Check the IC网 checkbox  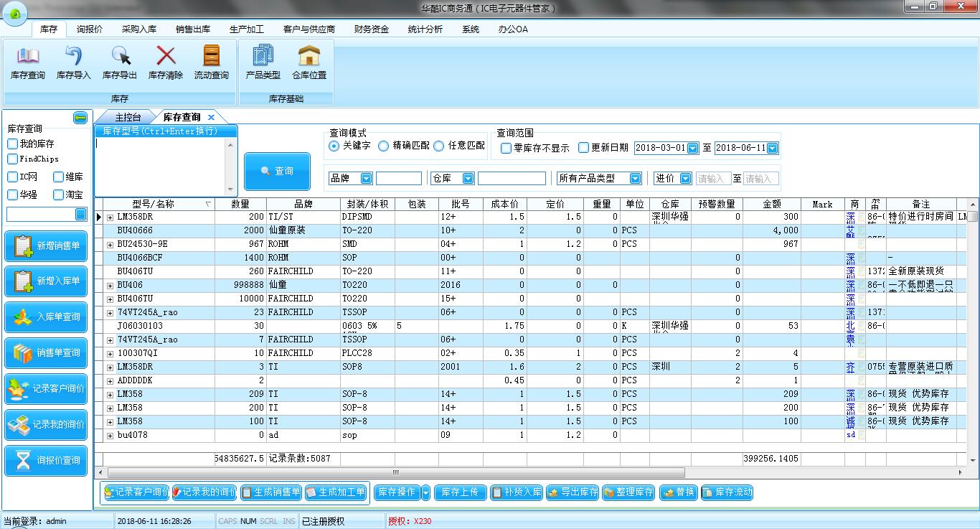pos(12,177)
